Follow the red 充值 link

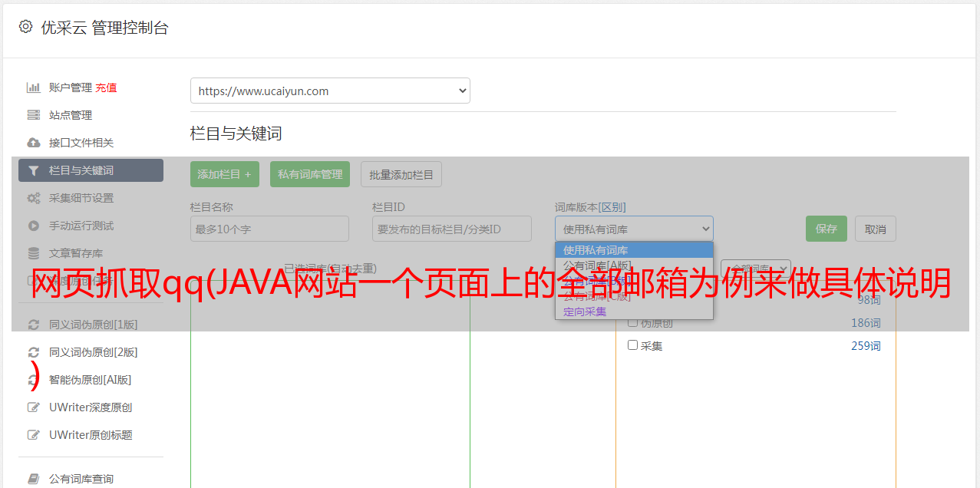[106, 87]
